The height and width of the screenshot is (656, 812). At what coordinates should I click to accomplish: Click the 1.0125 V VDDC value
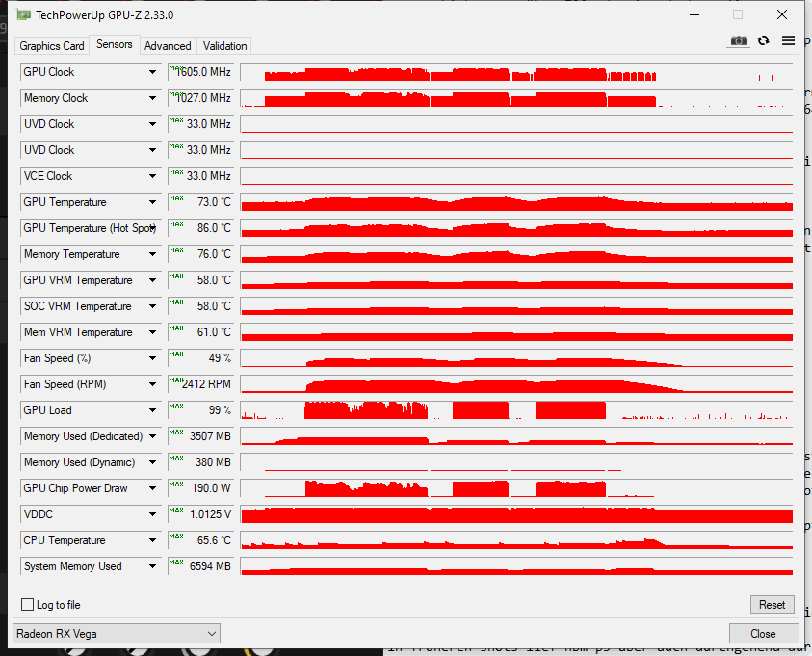[x=201, y=514]
